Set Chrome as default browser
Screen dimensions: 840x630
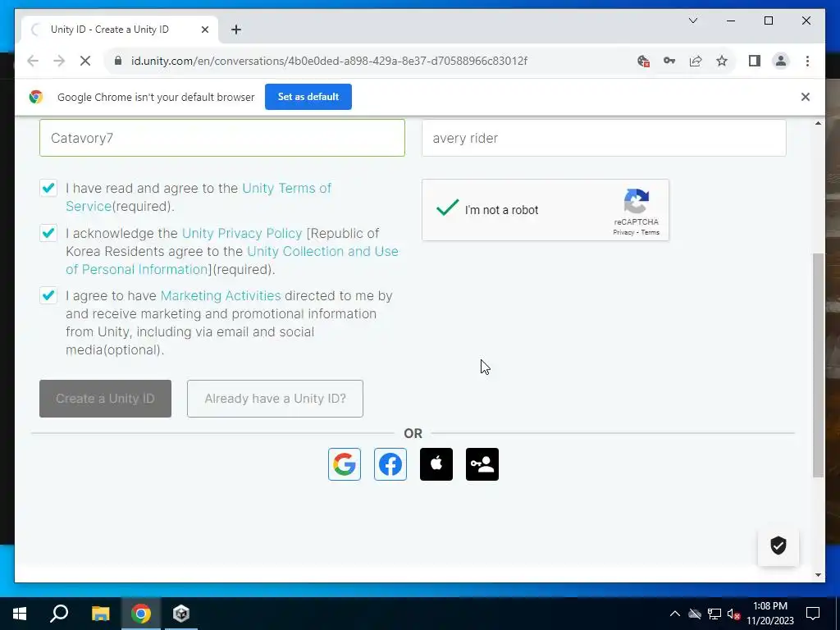308,97
